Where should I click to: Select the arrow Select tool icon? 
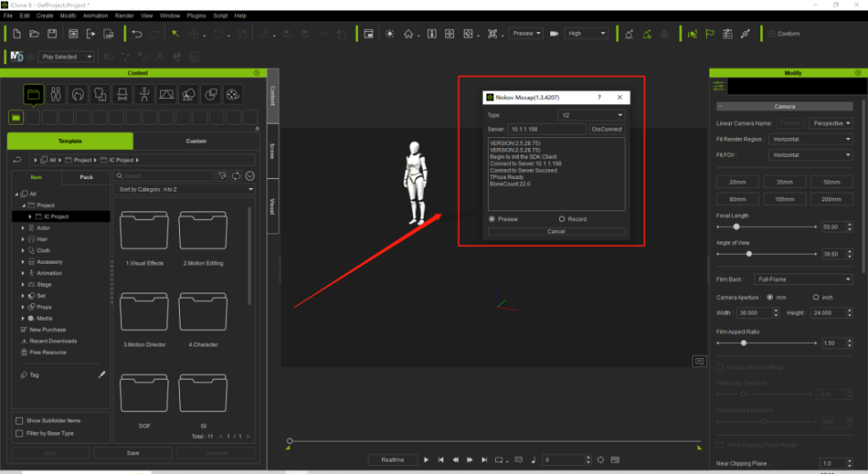175,34
